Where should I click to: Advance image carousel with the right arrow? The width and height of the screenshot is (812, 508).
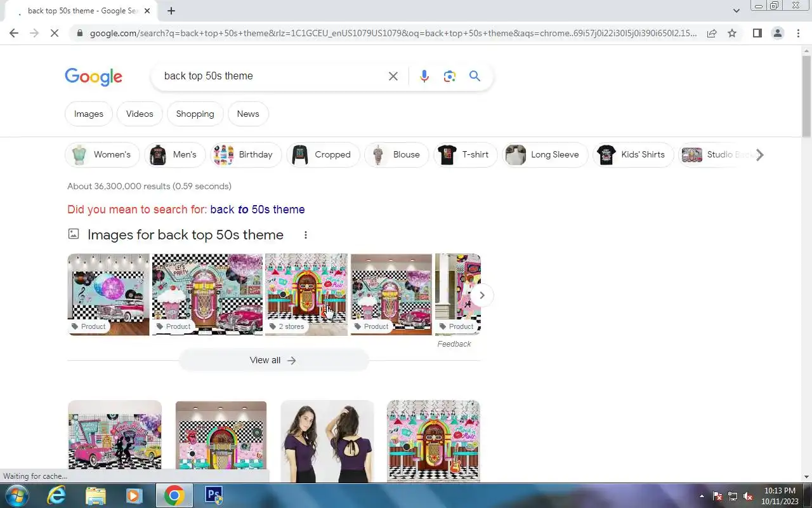click(481, 295)
